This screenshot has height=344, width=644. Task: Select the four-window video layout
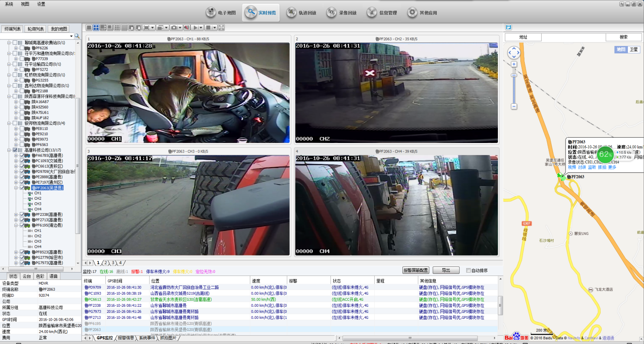[96, 27]
